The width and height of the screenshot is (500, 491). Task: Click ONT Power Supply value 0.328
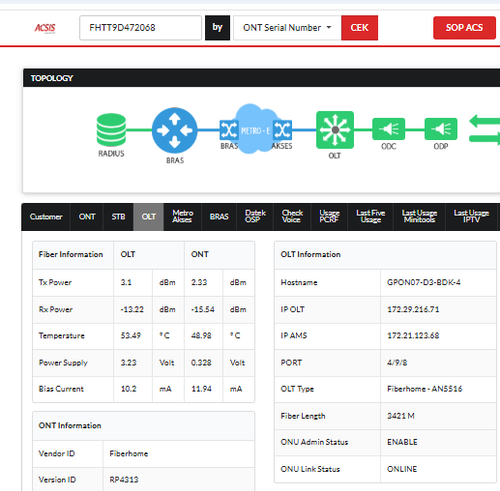click(201, 363)
